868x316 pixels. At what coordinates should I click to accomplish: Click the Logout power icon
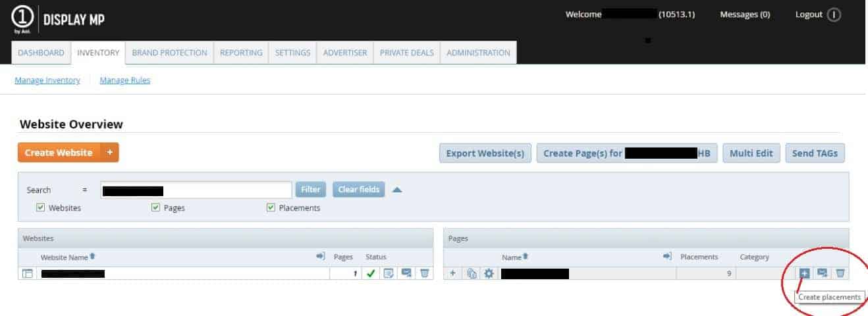coord(834,14)
